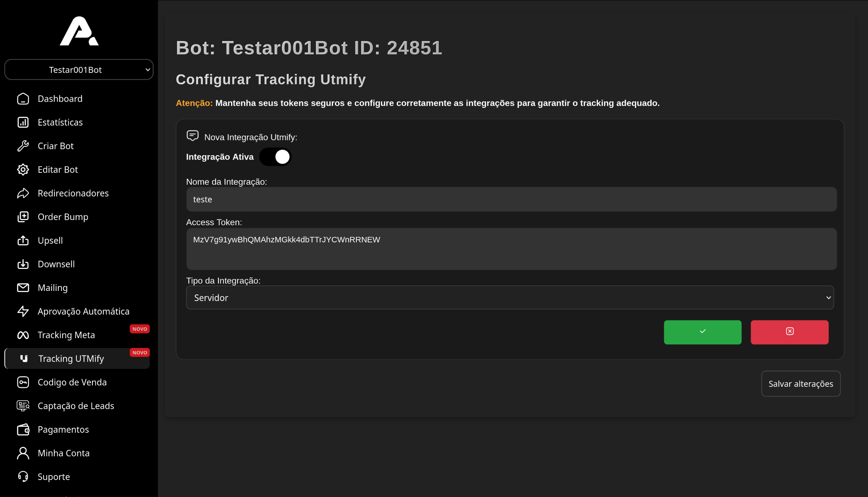Click the Captação de Leads monitor icon
Screen dimensions: 868x497
coord(23,406)
